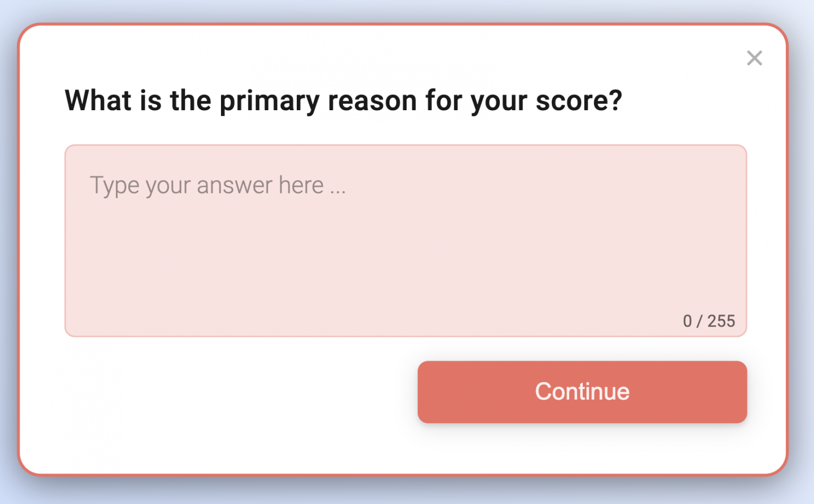Select the heading 'What is the primary reason for your score?'
The image size is (814, 504).
tap(343, 101)
